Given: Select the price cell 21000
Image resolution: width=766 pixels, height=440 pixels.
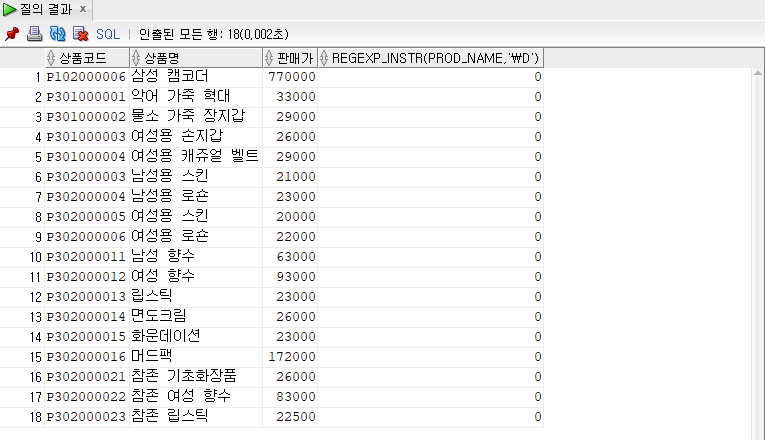Looking at the screenshot, I should (290, 177).
